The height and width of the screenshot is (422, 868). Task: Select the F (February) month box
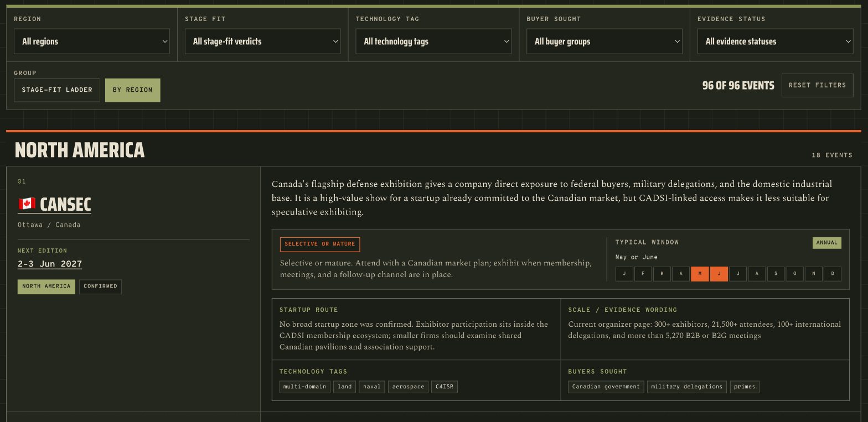tap(643, 274)
